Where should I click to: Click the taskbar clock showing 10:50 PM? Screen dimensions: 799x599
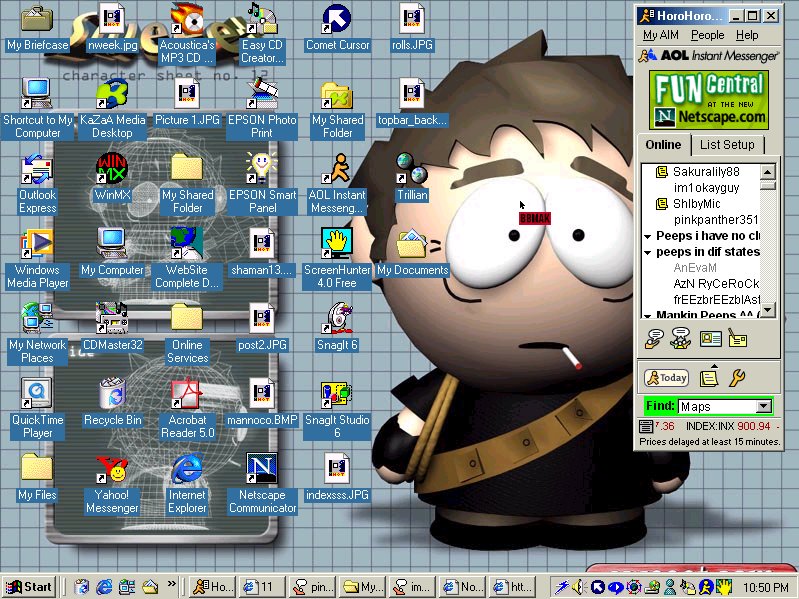[765, 587]
